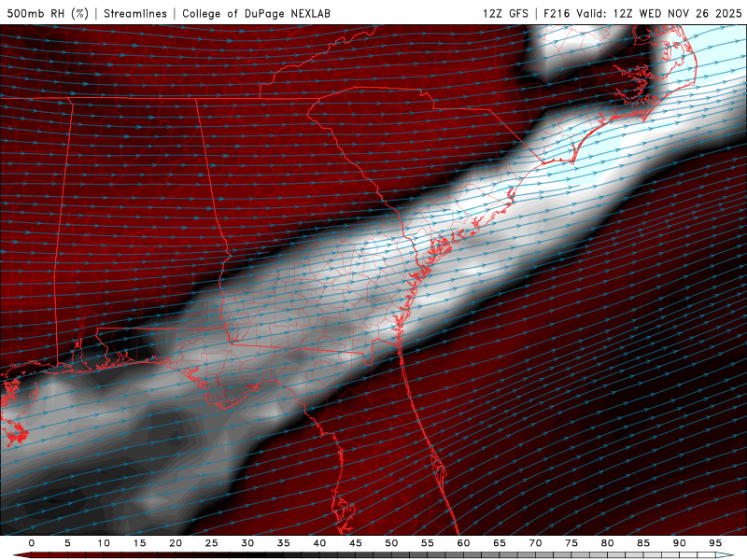The height and width of the screenshot is (560, 747).
Task: Click the "80" color scale label
Action: [x=608, y=543]
